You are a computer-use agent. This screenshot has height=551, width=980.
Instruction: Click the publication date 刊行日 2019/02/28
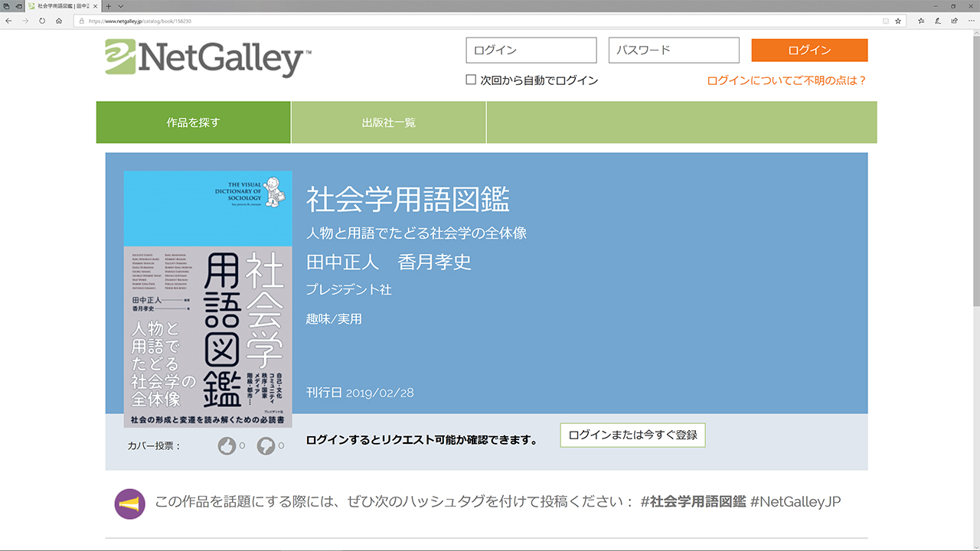360,393
